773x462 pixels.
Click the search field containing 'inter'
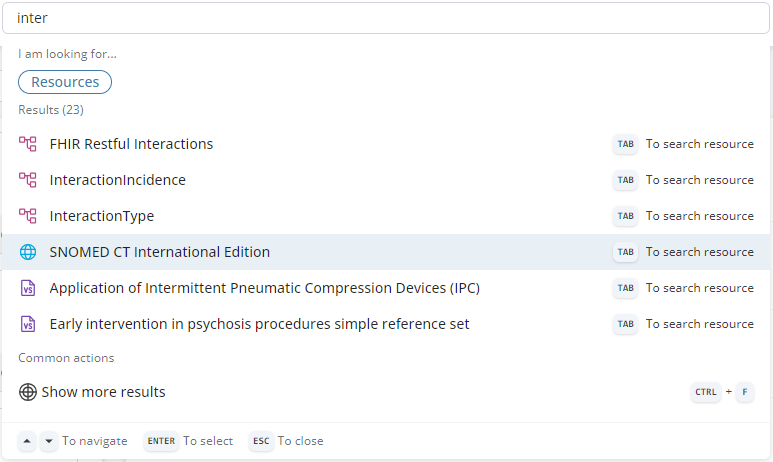(x=386, y=18)
